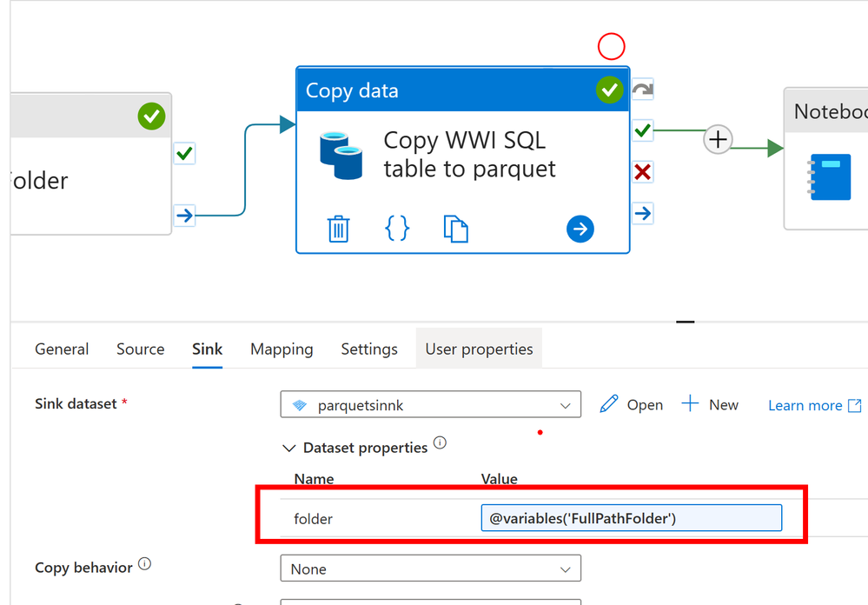Screen dimensions: 868x605
Task: View Copy data activity source code braces icon
Action: (x=397, y=229)
